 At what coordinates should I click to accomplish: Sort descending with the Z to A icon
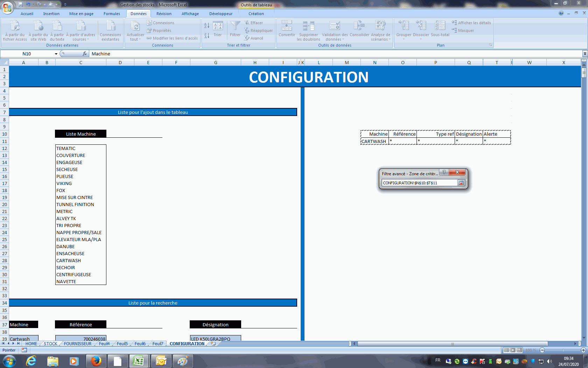[207, 35]
